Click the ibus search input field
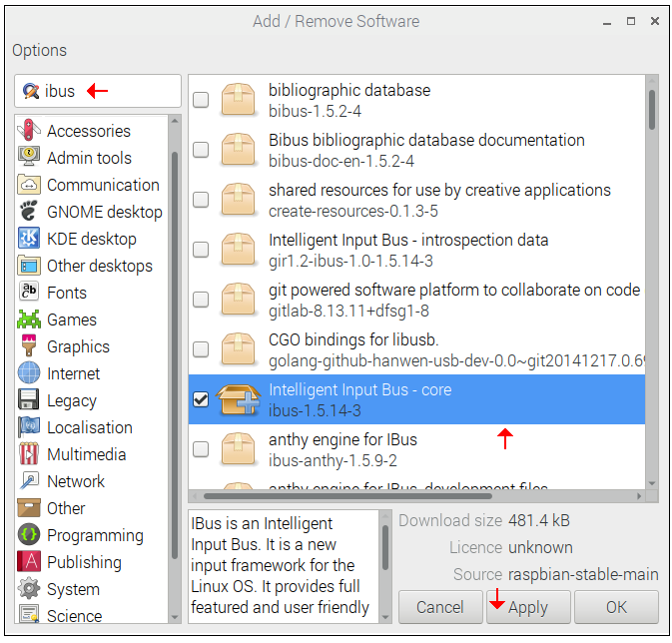Image resolution: width=672 pixels, height=643 pixels. point(98,91)
